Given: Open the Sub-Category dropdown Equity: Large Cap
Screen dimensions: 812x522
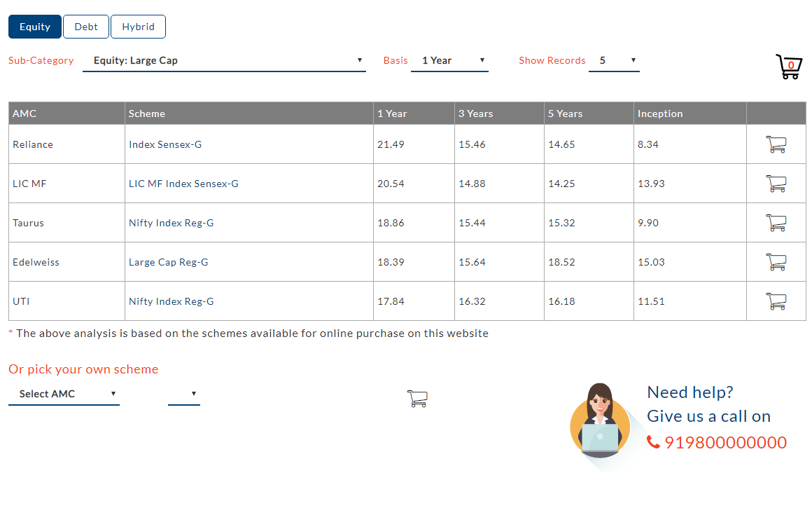Looking at the screenshot, I should [x=224, y=60].
